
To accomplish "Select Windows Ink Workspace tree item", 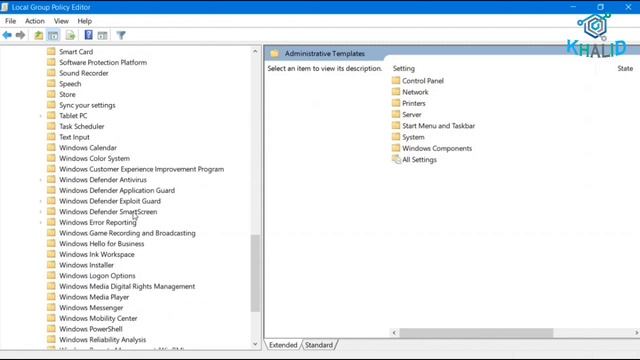I will coord(97,254).
